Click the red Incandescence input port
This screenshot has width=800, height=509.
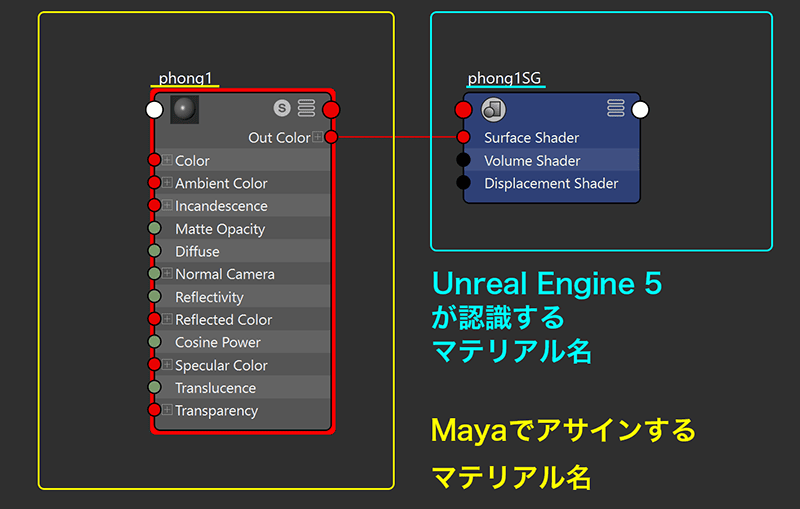[154, 205]
